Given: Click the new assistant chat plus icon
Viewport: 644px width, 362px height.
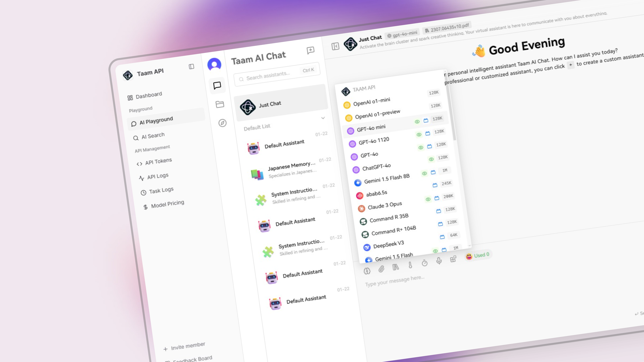Looking at the screenshot, I should click(x=310, y=51).
